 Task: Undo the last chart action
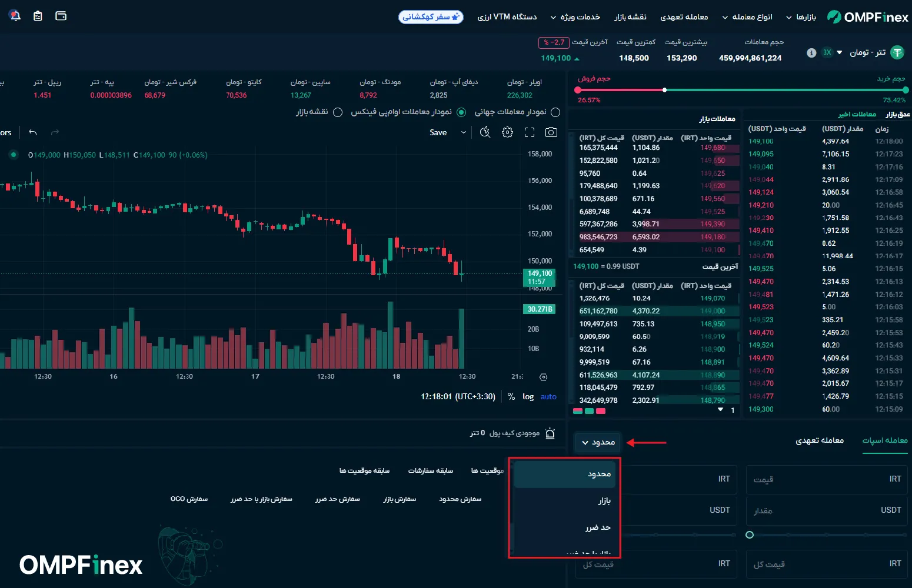click(33, 132)
